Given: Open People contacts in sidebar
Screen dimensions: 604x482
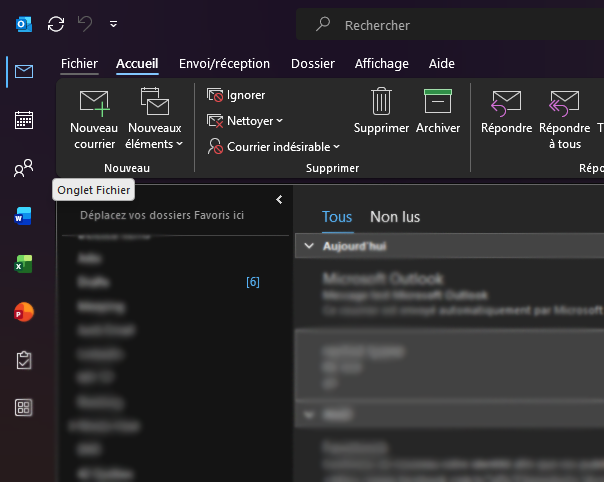Looking at the screenshot, I should 24,168.
